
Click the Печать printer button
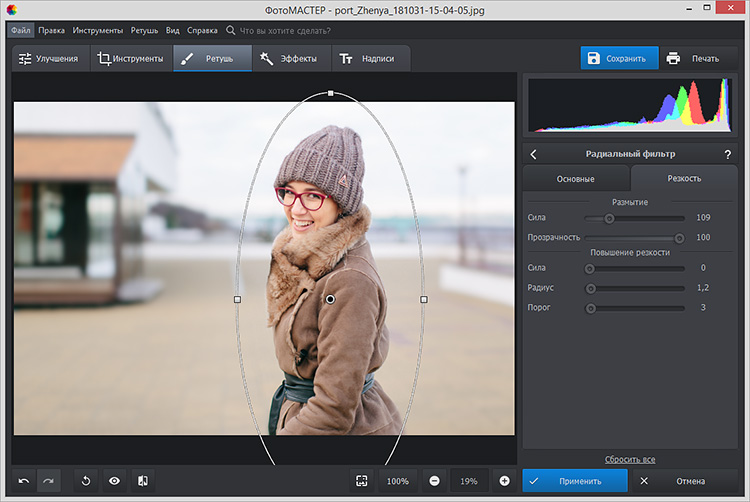coord(693,58)
